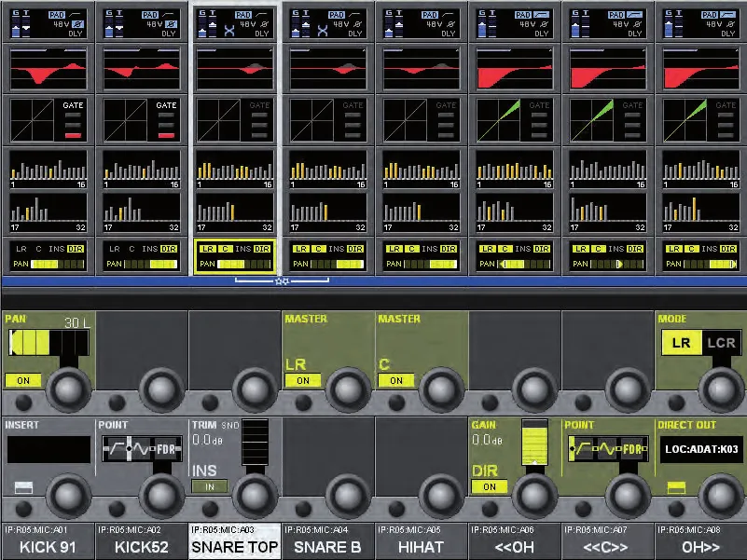Select the KICK 91 channel label
The image size is (747, 560).
point(48,542)
